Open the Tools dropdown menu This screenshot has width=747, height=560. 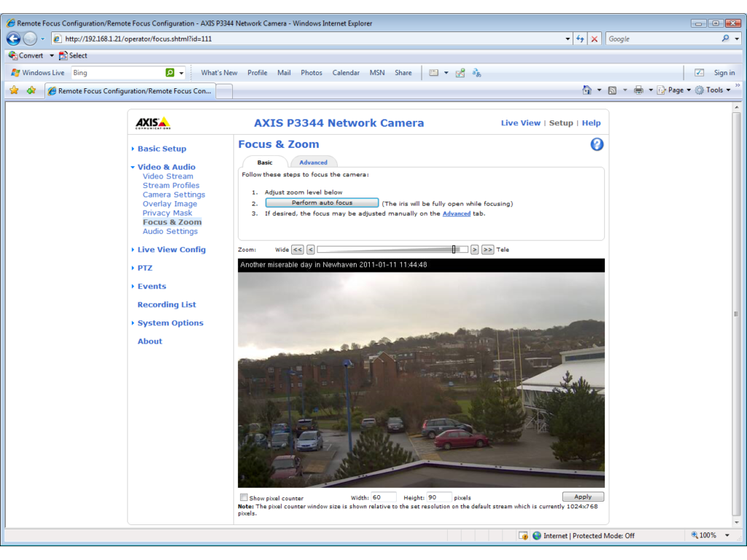tap(713, 90)
